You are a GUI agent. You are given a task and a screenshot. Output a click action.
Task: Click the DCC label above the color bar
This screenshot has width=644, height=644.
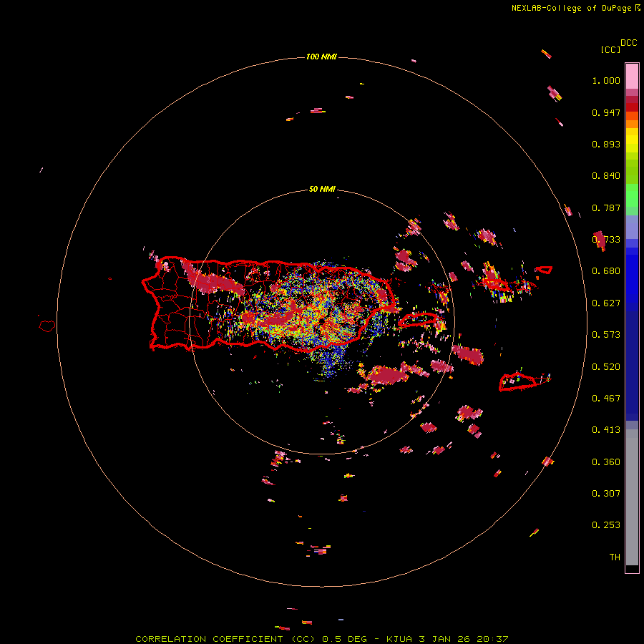pyautogui.click(x=628, y=43)
